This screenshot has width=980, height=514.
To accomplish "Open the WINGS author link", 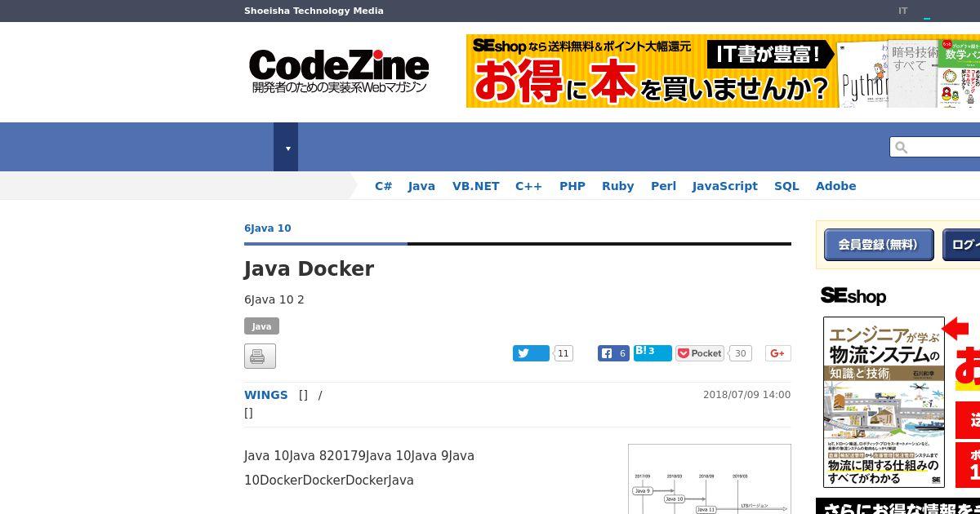I will point(265,395).
